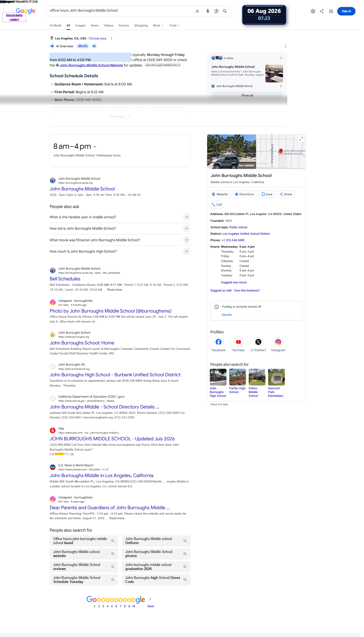The width and height of the screenshot is (364, 637).
Task: Click Show all sources button
Action: click(x=247, y=96)
